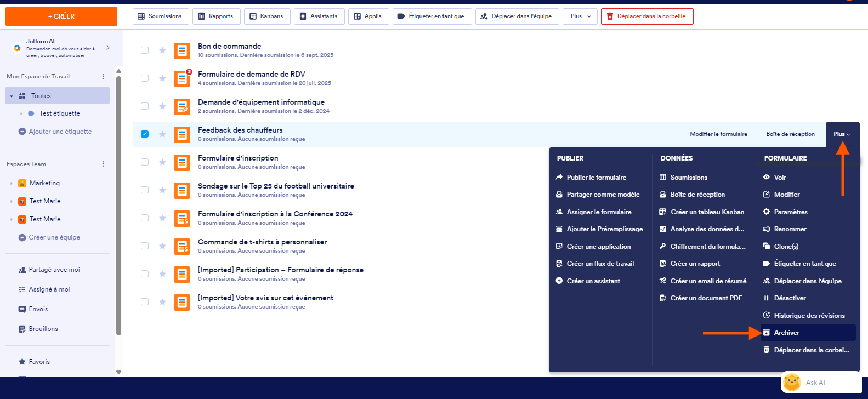This screenshot has height=399, width=868.
Task: Click the plus icon beside Ajouter une étiquette
Action: point(22,132)
